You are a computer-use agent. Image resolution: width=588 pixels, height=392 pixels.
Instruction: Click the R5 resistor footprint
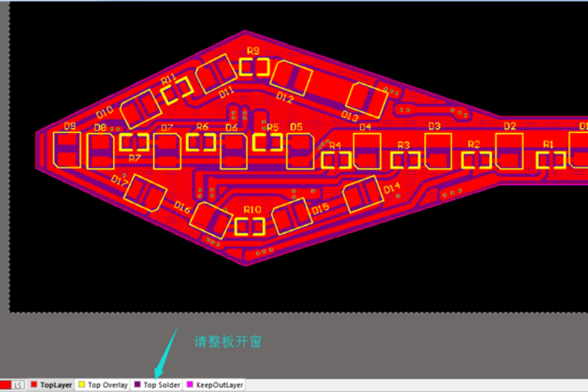[266, 142]
